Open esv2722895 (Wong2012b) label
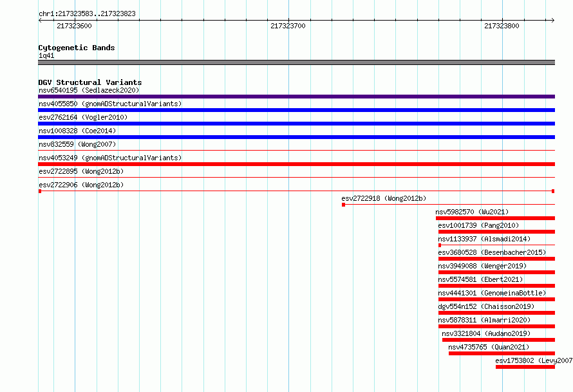Image resolution: width=573 pixels, height=392 pixels. (81, 171)
